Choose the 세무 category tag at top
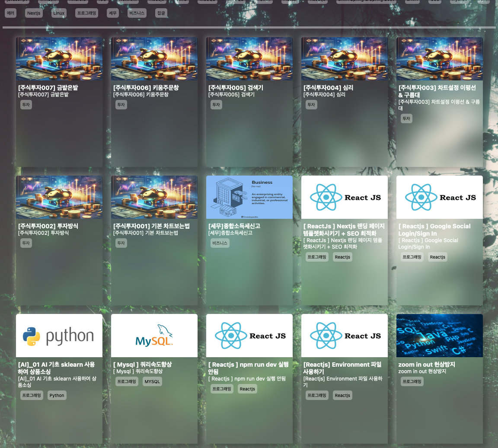This screenshot has width=498, height=448. [113, 13]
